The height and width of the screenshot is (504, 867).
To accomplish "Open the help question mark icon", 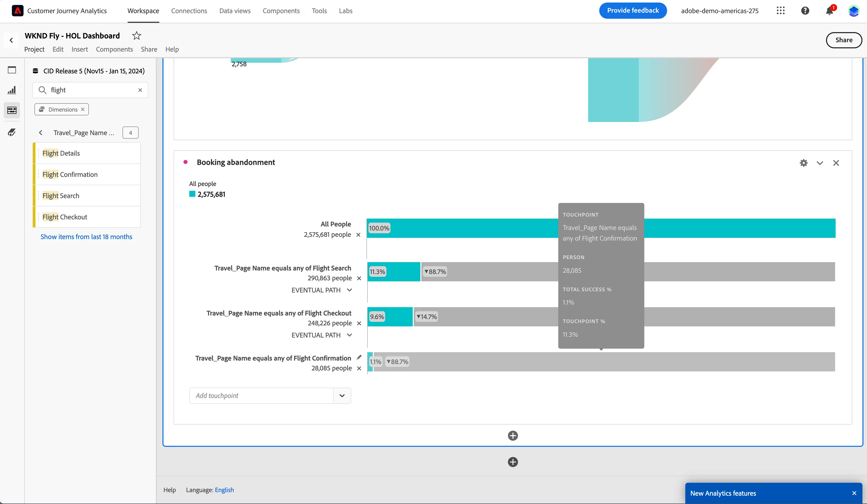I will 805,11.
